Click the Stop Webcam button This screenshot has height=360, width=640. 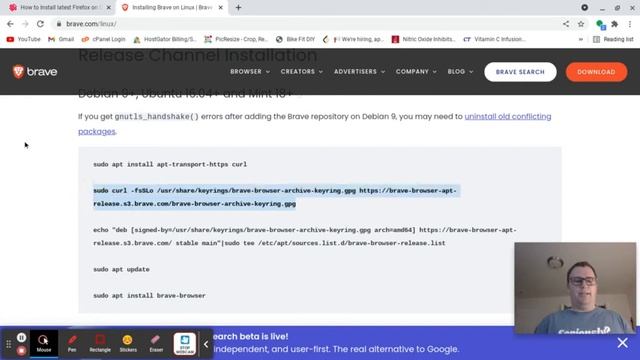[x=184, y=344]
